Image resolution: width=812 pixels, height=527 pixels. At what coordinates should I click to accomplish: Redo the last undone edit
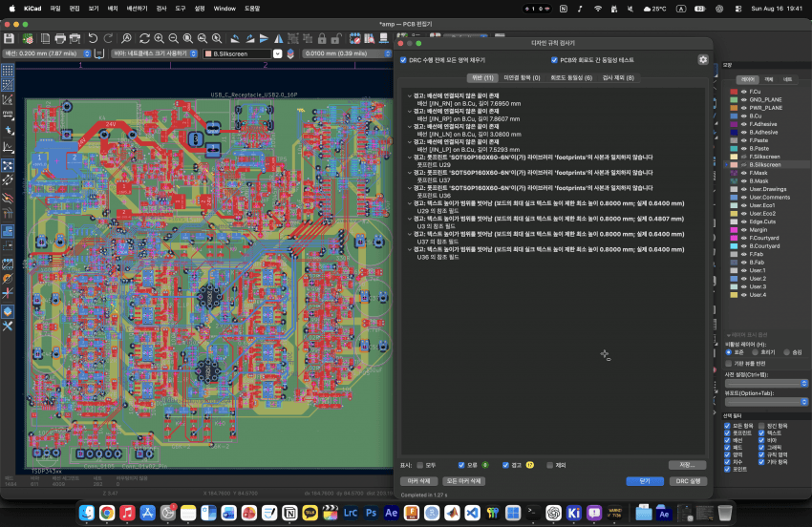[108, 38]
